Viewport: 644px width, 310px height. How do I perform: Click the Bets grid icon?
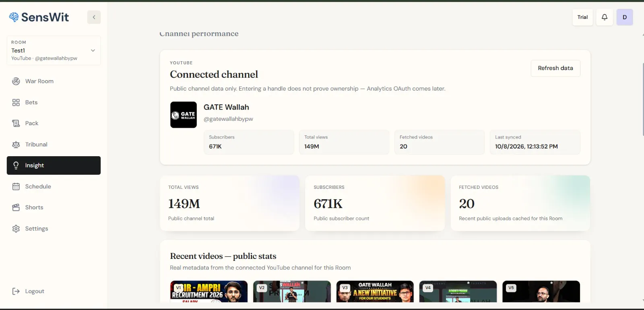(x=16, y=102)
